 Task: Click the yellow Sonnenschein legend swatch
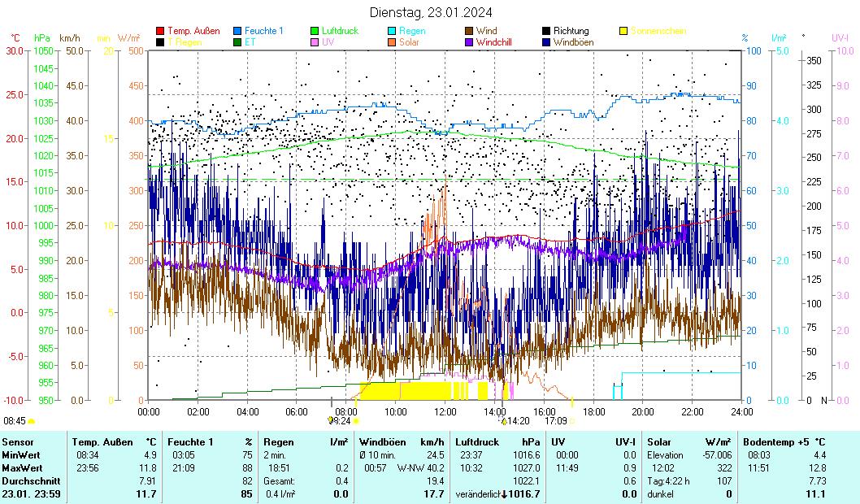[623, 31]
